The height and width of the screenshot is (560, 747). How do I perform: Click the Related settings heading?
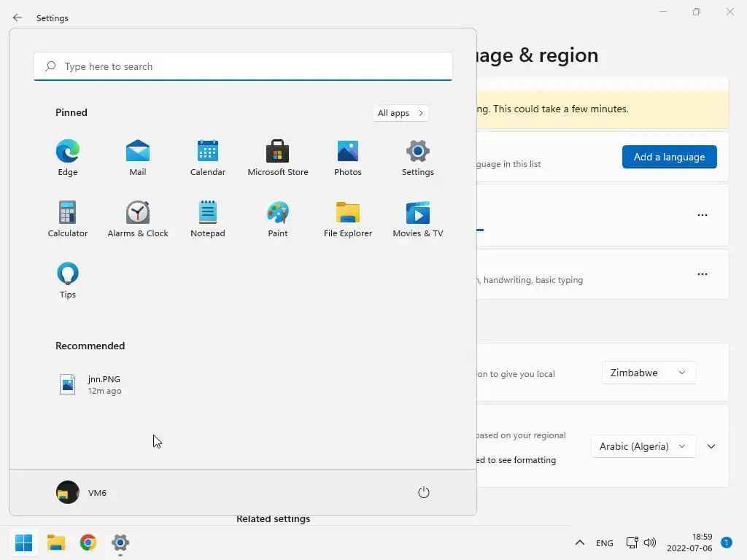pyautogui.click(x=273, y=519)
